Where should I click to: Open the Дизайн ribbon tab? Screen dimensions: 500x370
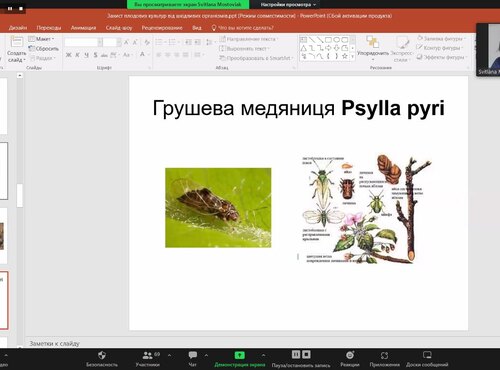(x=18, y=28)
